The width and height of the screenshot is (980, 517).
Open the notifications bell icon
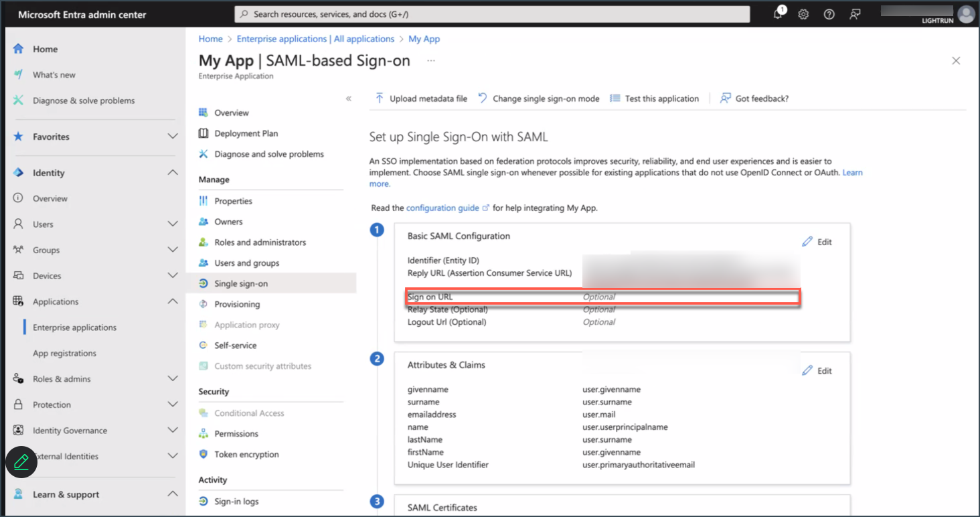(778, 14)
